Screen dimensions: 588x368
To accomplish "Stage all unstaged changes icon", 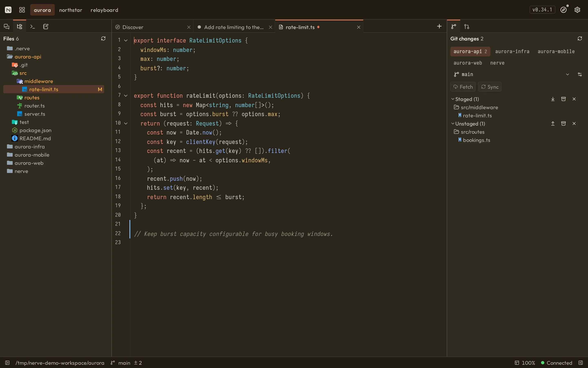I will coord(553,123).
